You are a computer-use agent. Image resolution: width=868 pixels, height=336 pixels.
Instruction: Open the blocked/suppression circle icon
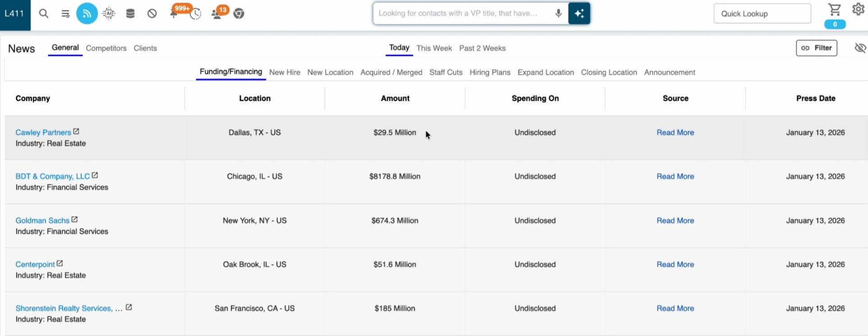coord(152,14)
